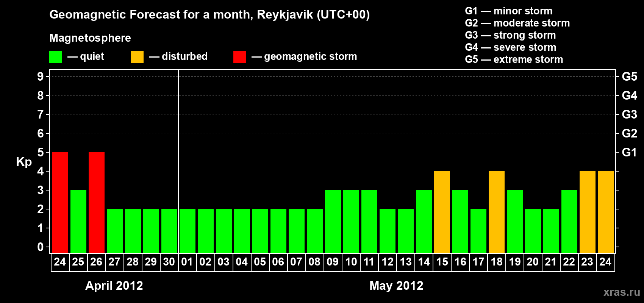Image resolution: width=644 pixels, height=303 pixels.
Task: Select the green bar for May 09
Action: pos(333,221)
